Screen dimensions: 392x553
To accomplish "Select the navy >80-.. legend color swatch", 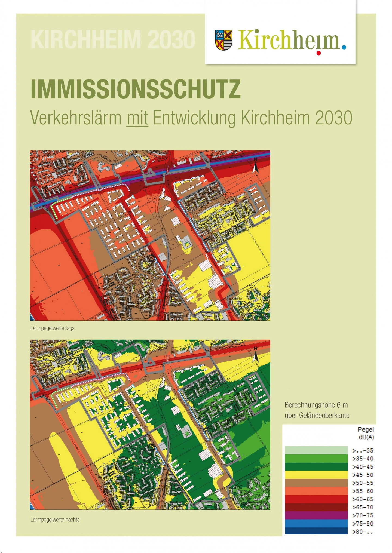I will coord(316,532).
